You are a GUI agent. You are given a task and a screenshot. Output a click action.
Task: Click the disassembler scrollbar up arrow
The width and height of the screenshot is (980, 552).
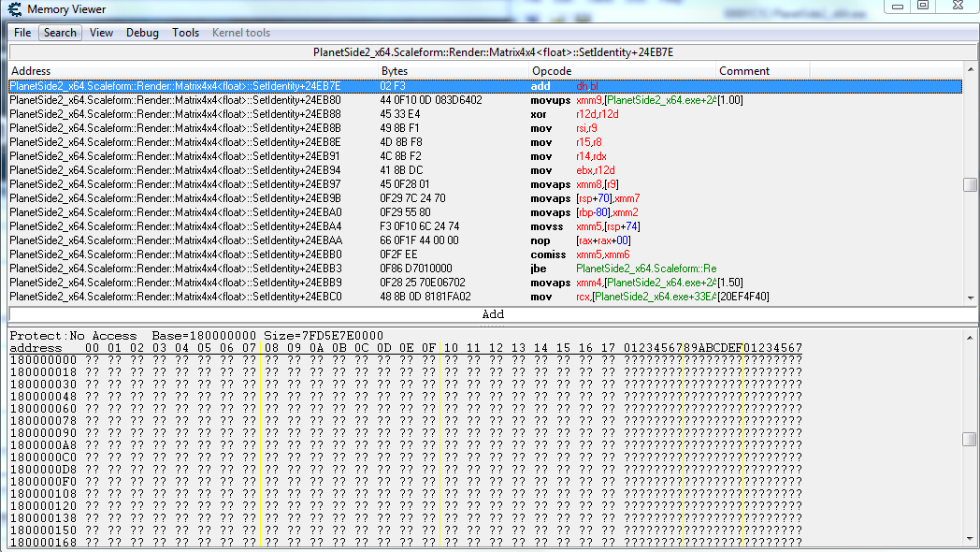click(x=971, y=71)
